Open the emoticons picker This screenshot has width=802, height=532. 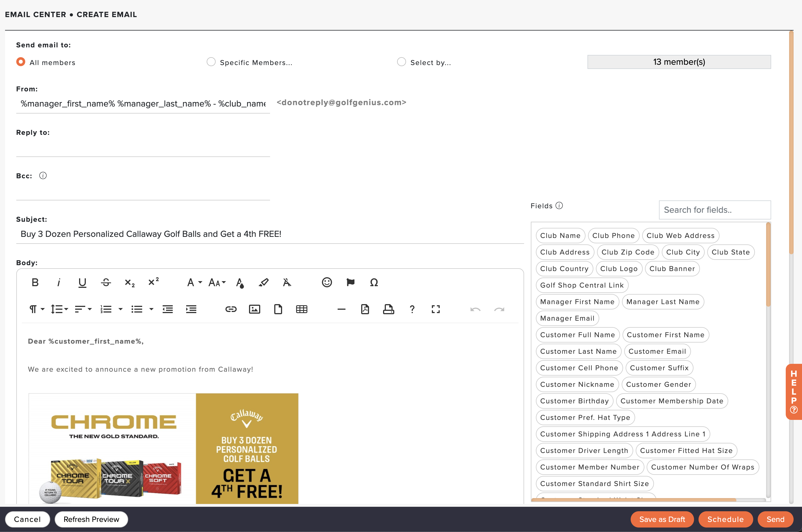click(327, 282)
